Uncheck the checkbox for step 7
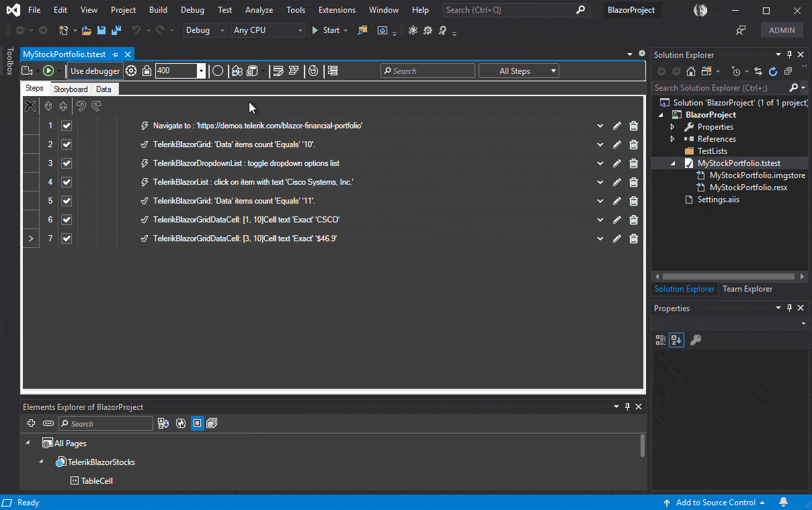 point(67,239)
